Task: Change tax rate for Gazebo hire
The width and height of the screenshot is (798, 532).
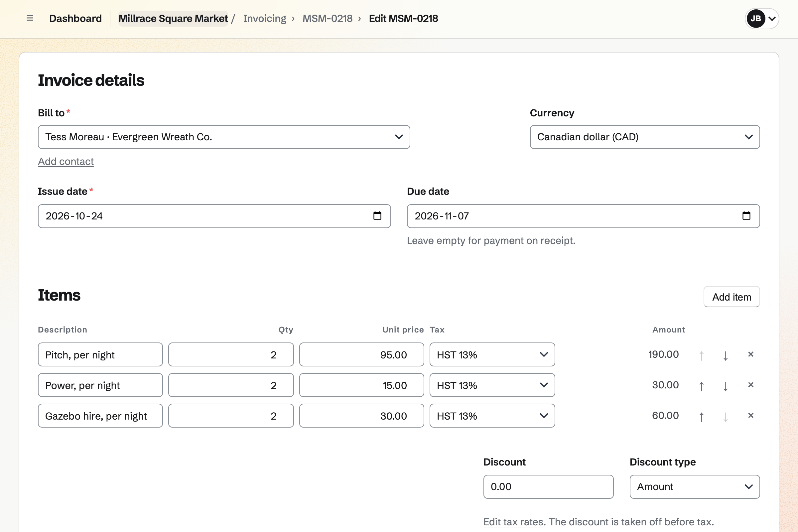Action: (x=492, y=416)
